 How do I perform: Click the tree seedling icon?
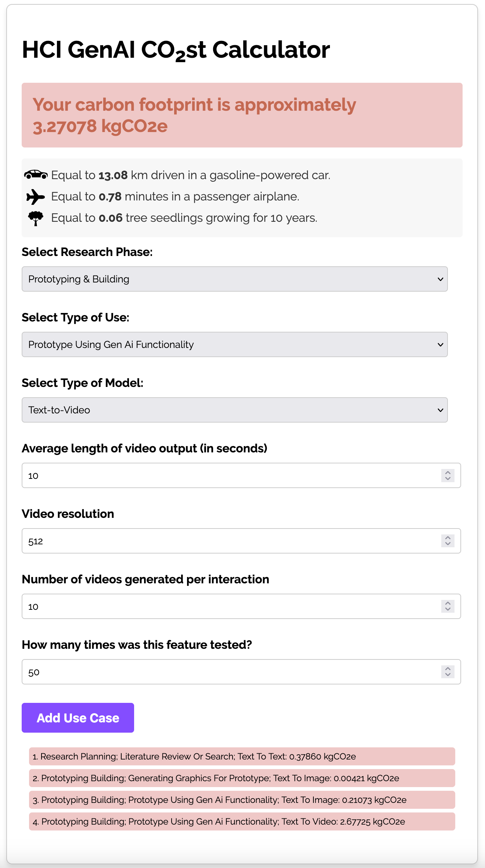click(x=36, y=218)
